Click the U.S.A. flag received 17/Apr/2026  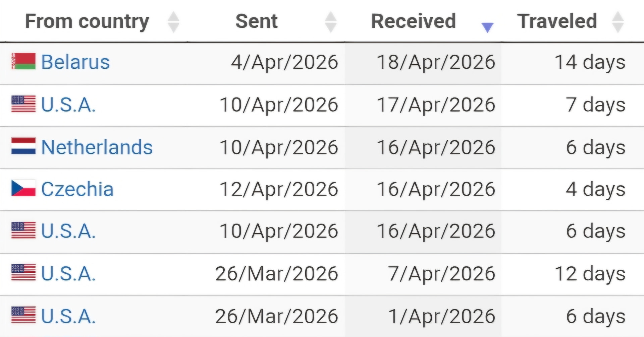coord(23,104)
